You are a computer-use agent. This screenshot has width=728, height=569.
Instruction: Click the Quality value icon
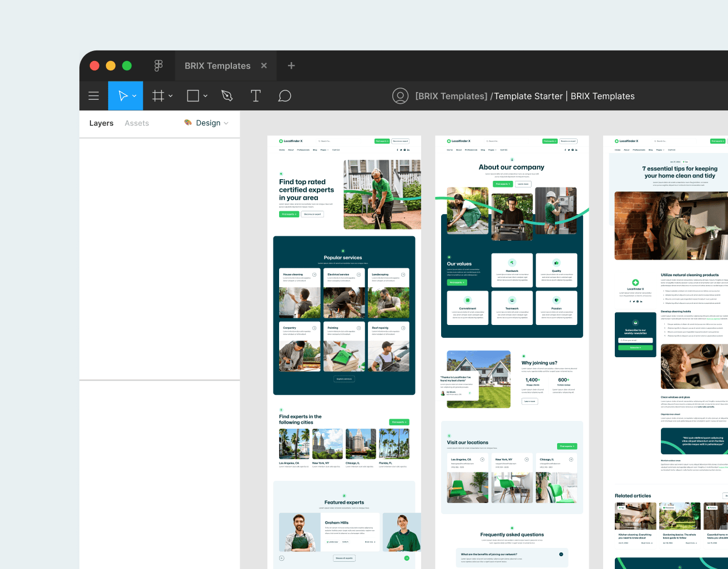click(x=557, y=263)
